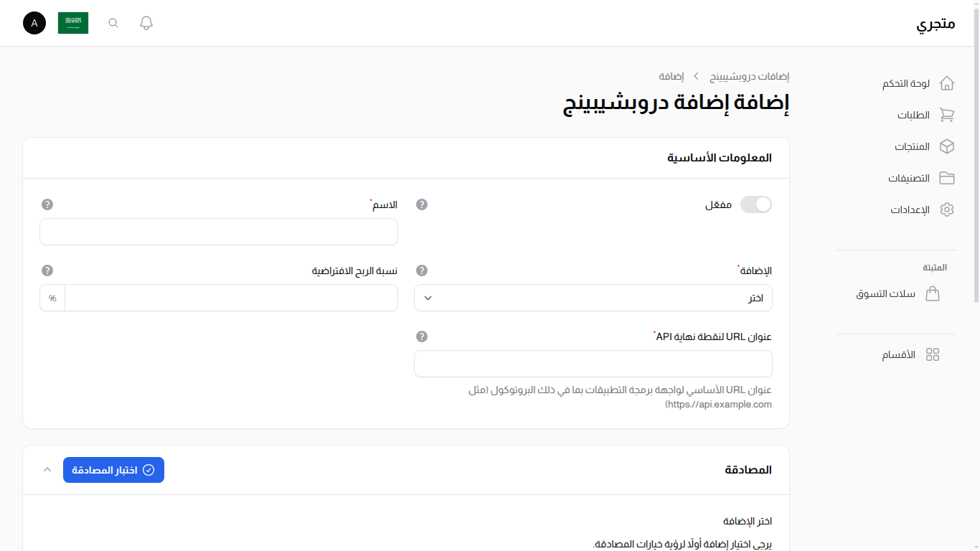This screenshot has width=980, height=551.
Task: Select the سلات التسوق bag icon
Action: 933,293
